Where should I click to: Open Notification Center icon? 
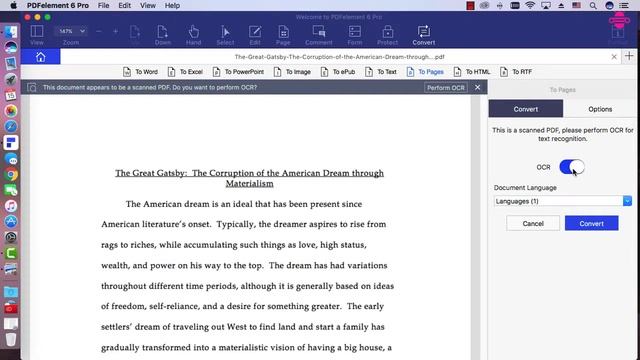pyautogui.click(x=624, y=5)
